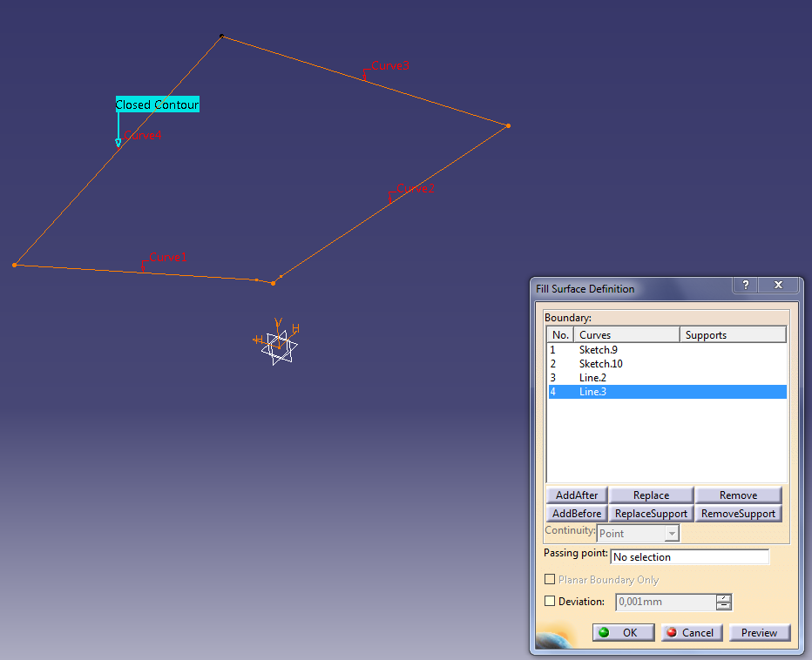Viewport: 812px width, 660px height.
Task: Click the 3D orientation compass
Action: pos(277,345)
